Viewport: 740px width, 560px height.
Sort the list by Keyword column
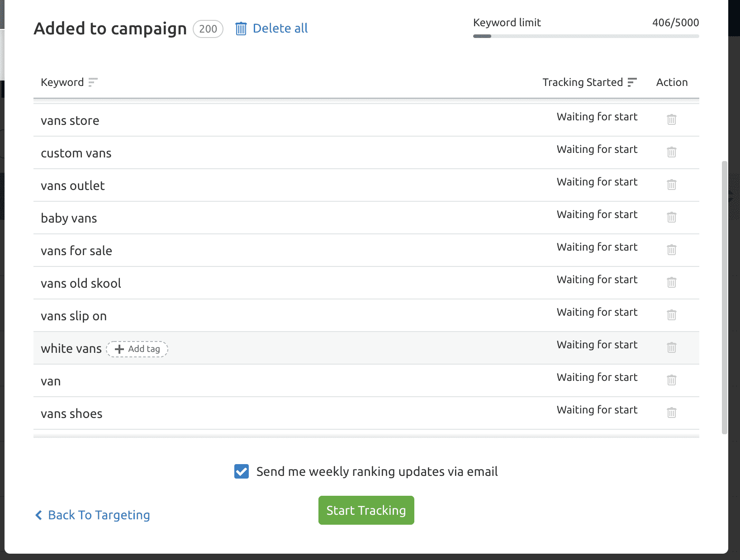pos(93,82)
